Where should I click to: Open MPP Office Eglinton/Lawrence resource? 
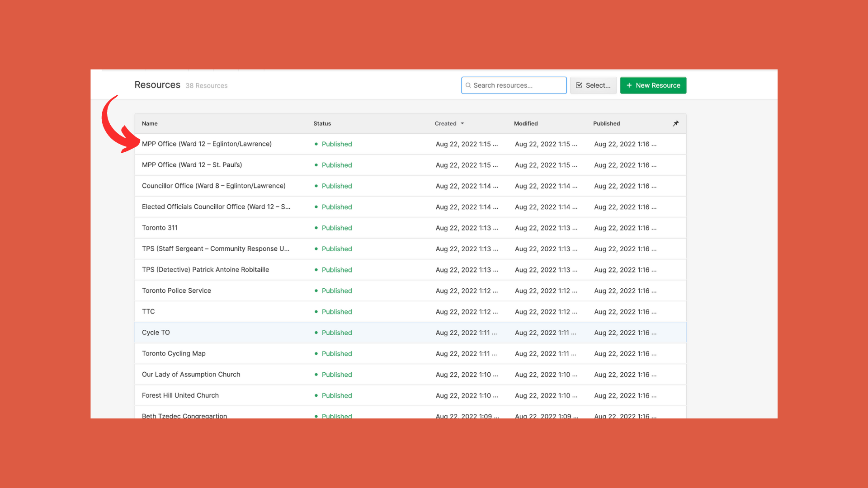pyautogui.click(x=207, y=144)
